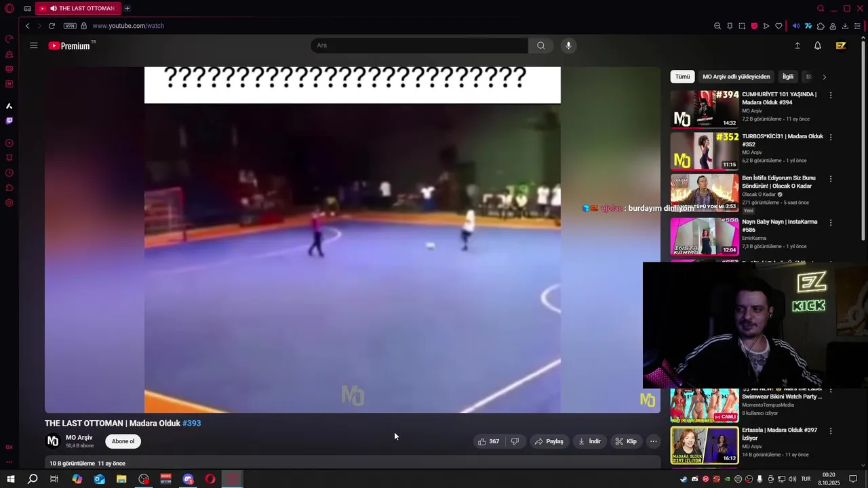This screenshot has width=868, height=488.
Task: Select the İlgili filter chip
Action: [x=788, y=77]
